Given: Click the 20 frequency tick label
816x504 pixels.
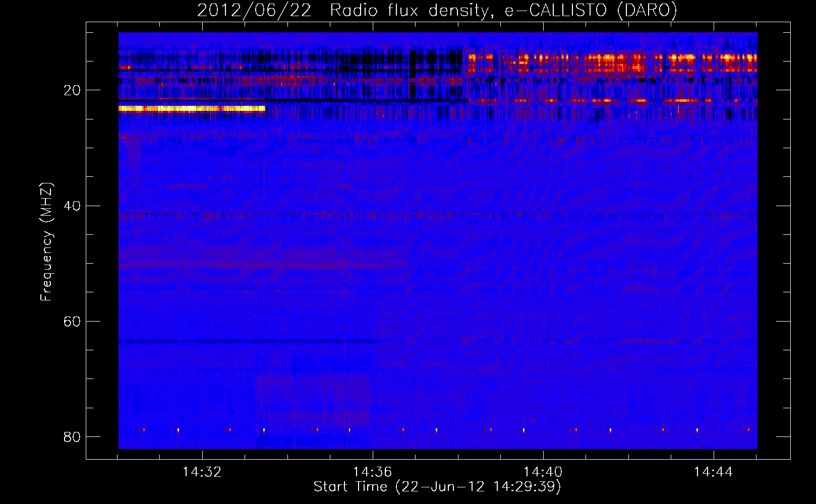Looking at the screenshot, I should 72,90.
